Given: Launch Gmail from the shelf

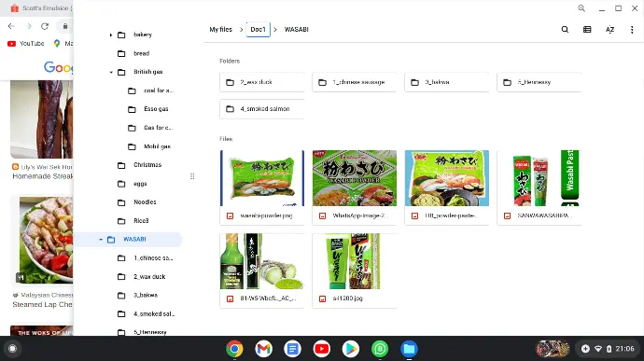Looking at the screenshot, I should (263, 349).
